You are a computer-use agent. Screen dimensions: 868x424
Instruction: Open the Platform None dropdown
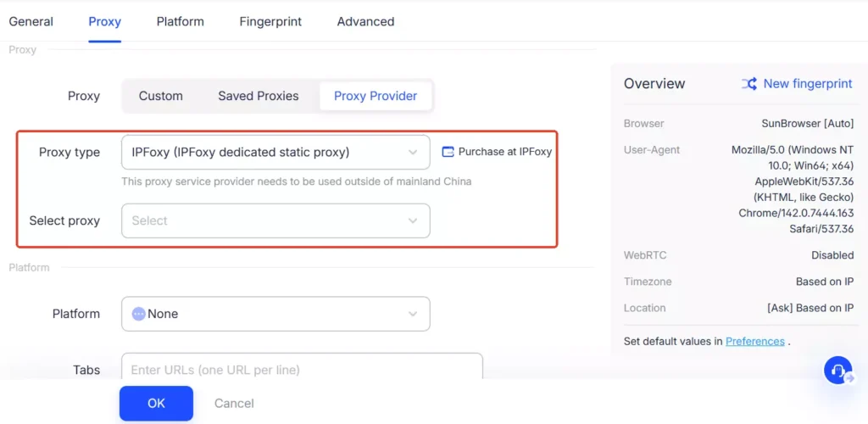pos(275,314)
